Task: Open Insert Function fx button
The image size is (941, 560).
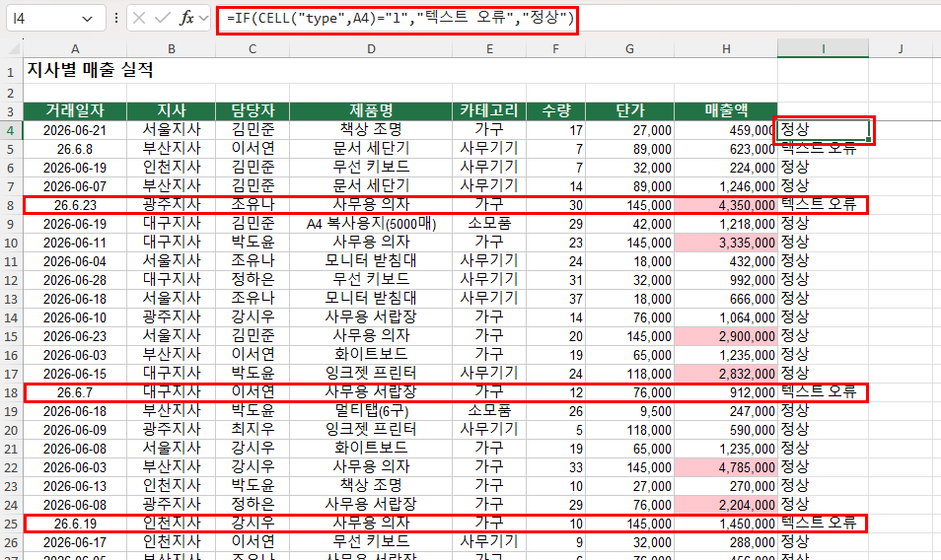Action: (x=186, y=19)
